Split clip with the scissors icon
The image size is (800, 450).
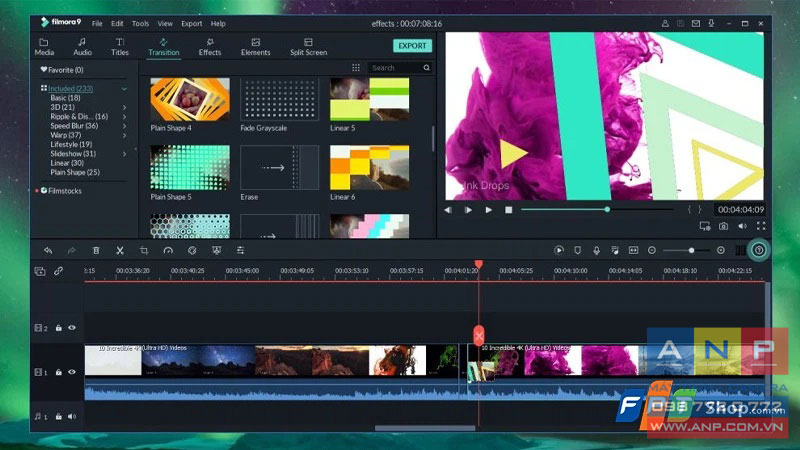(x=120, y=251)
